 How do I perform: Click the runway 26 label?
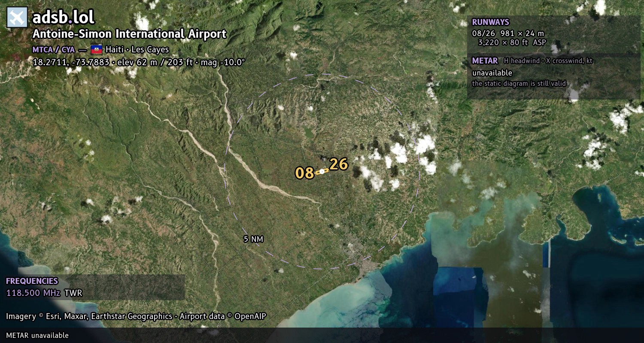tap(338, 164)
